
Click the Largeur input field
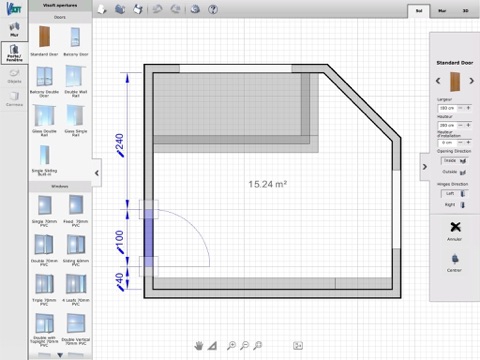pyautogui.click(x=447, y=108)
